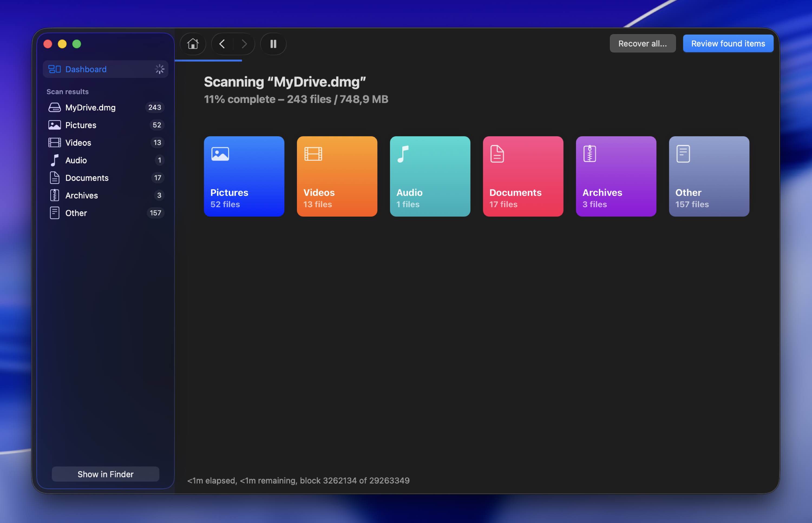This screenshot has height=523, width=812.
Task: Click the file icon on Other card
Action: click(683, 154)
